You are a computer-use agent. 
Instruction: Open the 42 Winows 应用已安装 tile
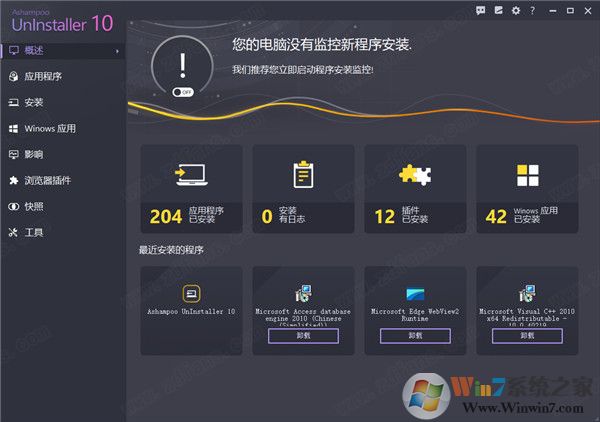click(527, 189)
